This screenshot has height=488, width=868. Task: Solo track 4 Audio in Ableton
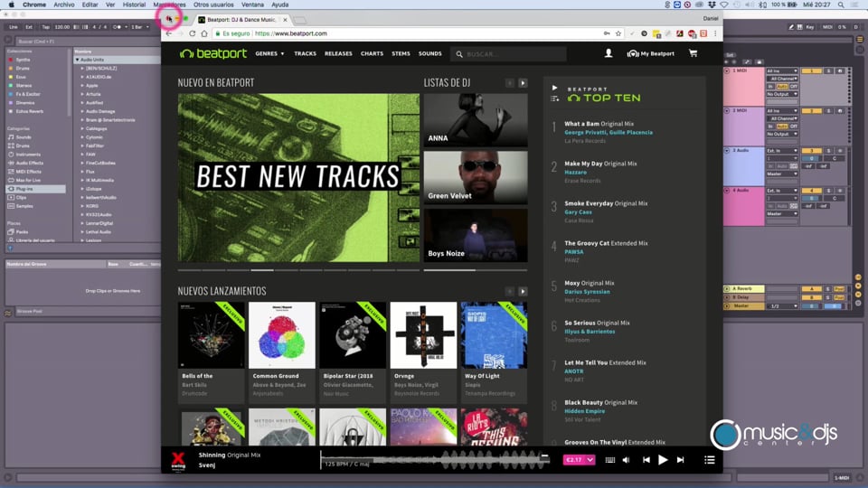(828, 191)
